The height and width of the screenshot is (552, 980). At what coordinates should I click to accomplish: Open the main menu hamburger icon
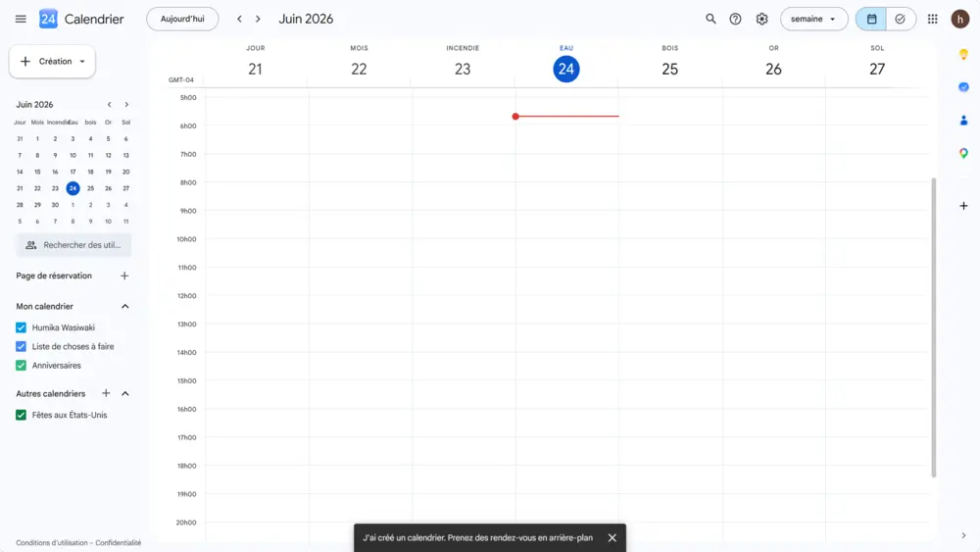tap(21, 19)
